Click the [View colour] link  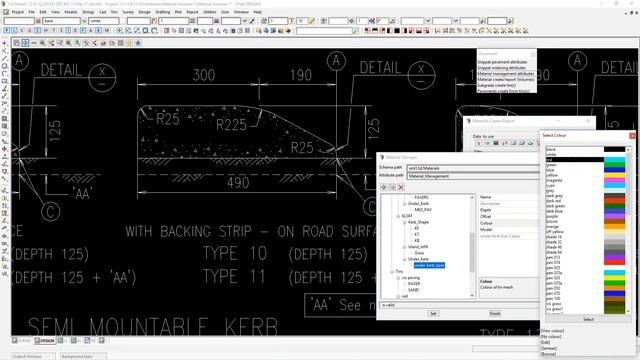552,331
